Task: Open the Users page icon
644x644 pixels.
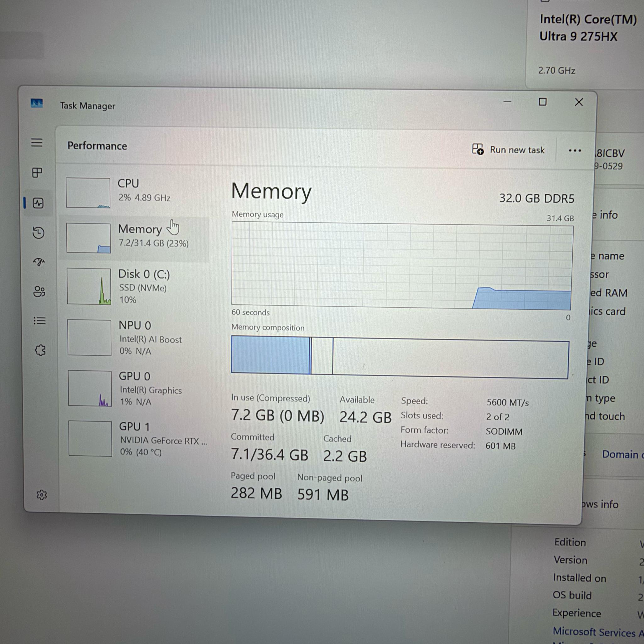Action: pyautogui.click(x=39, y=292)
